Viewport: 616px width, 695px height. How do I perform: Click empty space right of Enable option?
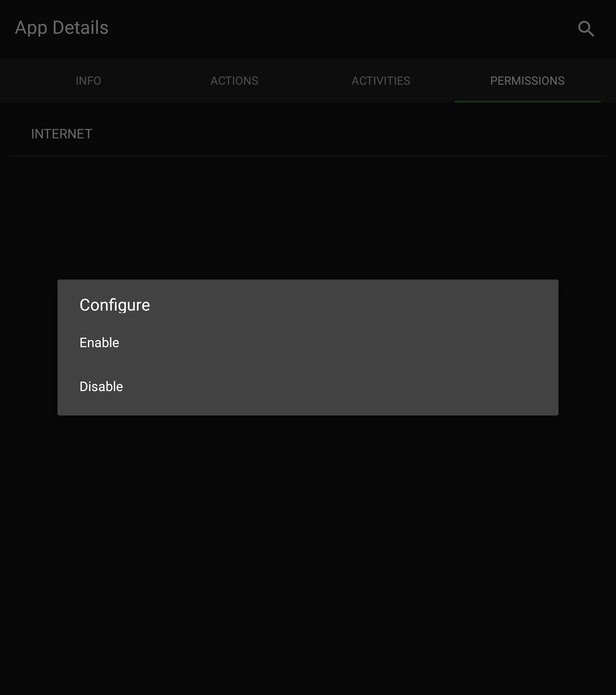tap(331, 343)
